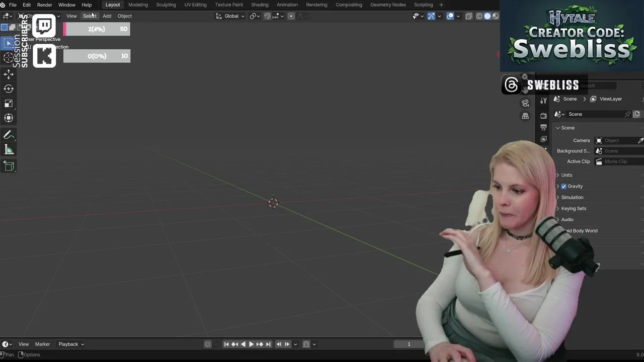644x362 pixels.
Task: Jump to previous keyframe
Action: coord(235,344)
